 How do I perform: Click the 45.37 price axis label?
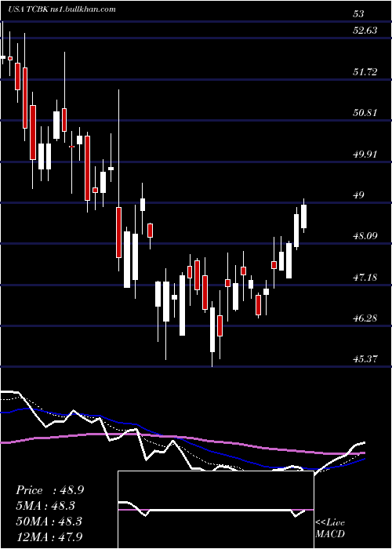[365, 359]
